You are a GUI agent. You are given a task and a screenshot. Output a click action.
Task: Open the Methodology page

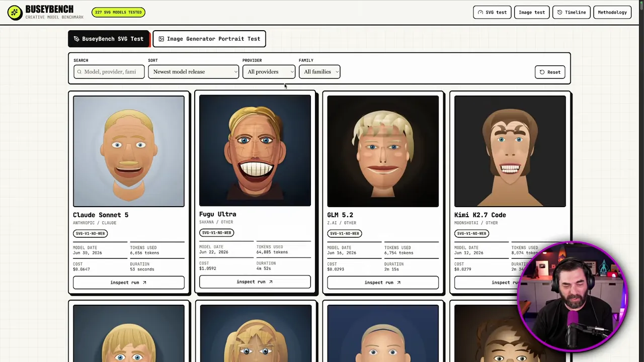612,13
